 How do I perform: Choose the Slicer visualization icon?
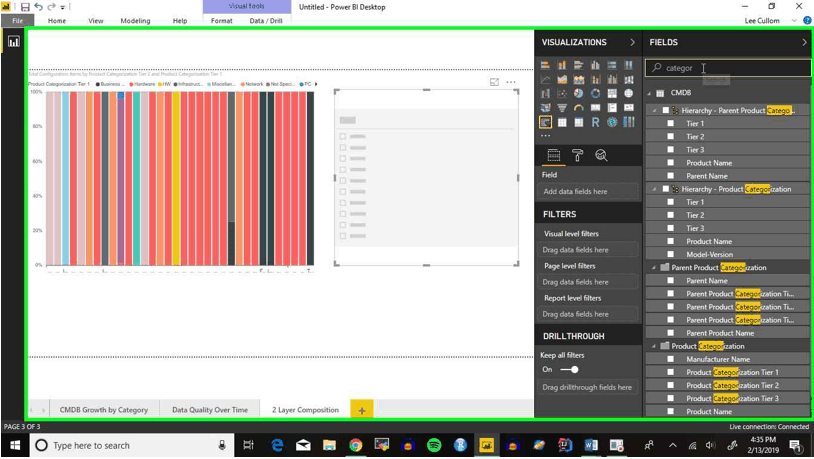click(x=545, y=122)
